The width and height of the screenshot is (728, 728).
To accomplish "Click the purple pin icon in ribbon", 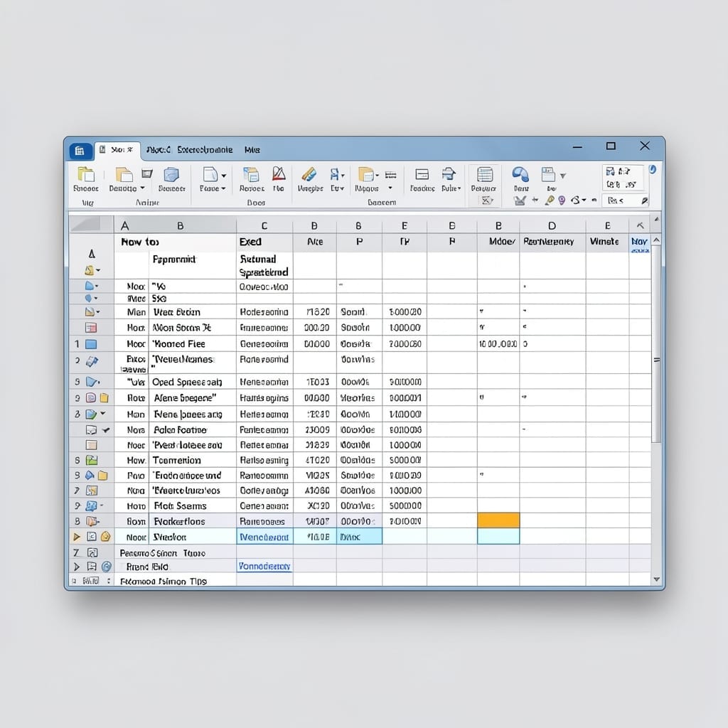I will pyautogui.click(x=562, y=200).
